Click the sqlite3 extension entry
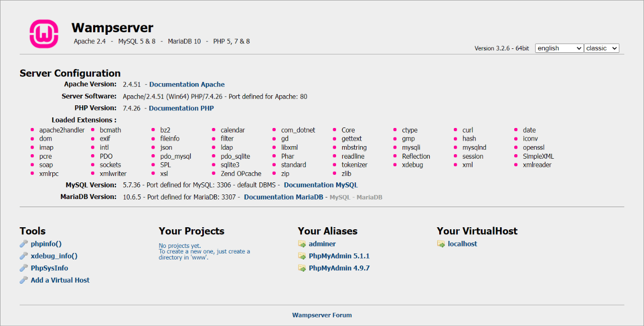 [230, 165]
